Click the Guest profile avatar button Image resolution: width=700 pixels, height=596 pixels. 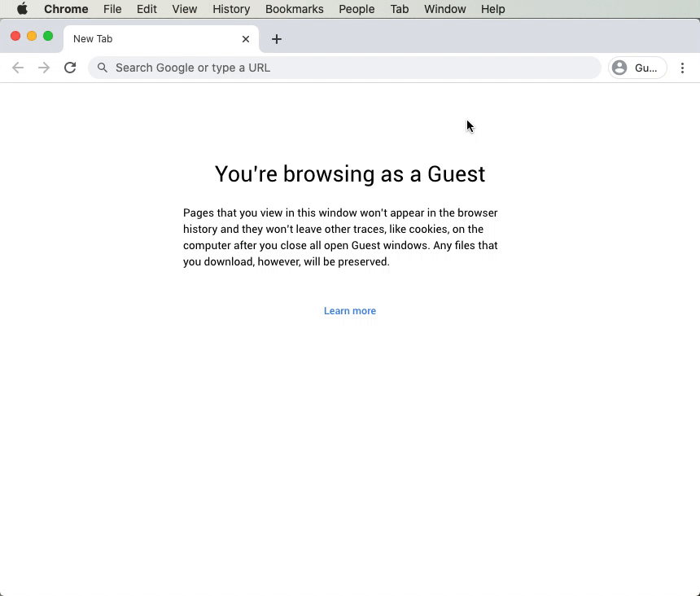(637, 68)
